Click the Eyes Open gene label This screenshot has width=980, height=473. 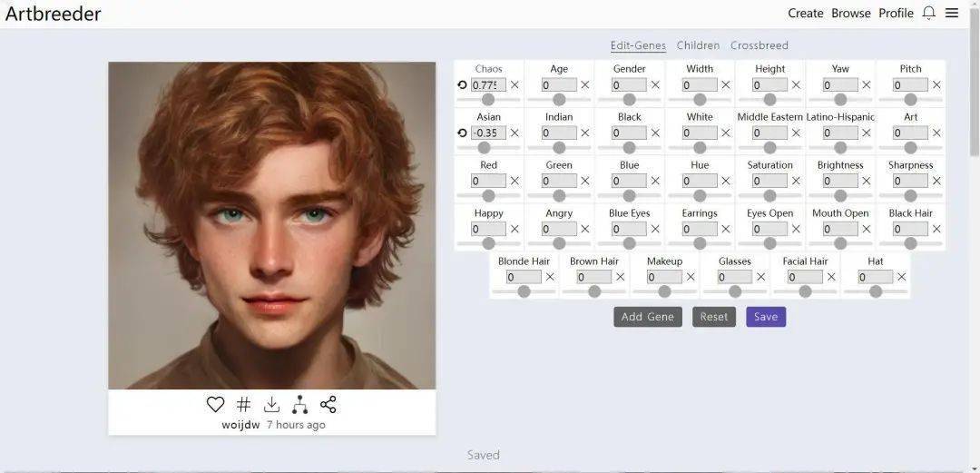pos(770,213)
